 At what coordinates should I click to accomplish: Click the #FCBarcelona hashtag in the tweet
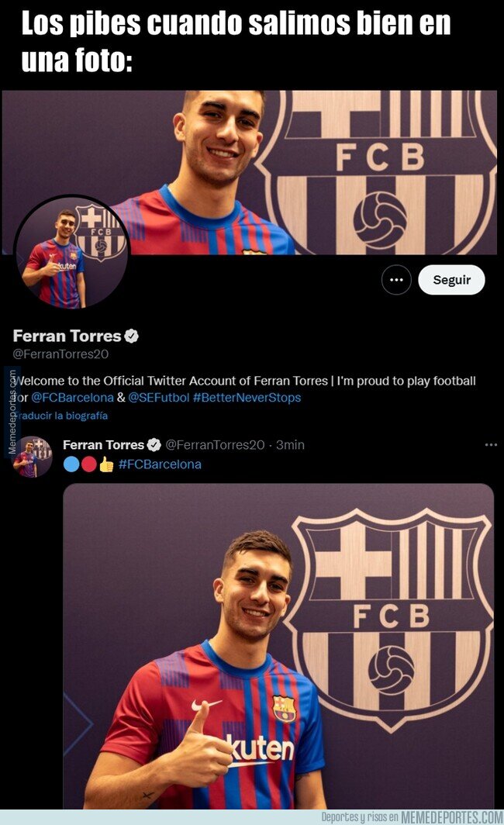(x=160, y=464)
